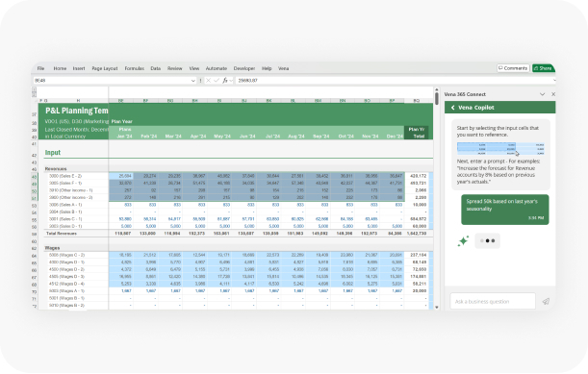
Task: Select the Total Revenues row label
Action: pos(62,234)
